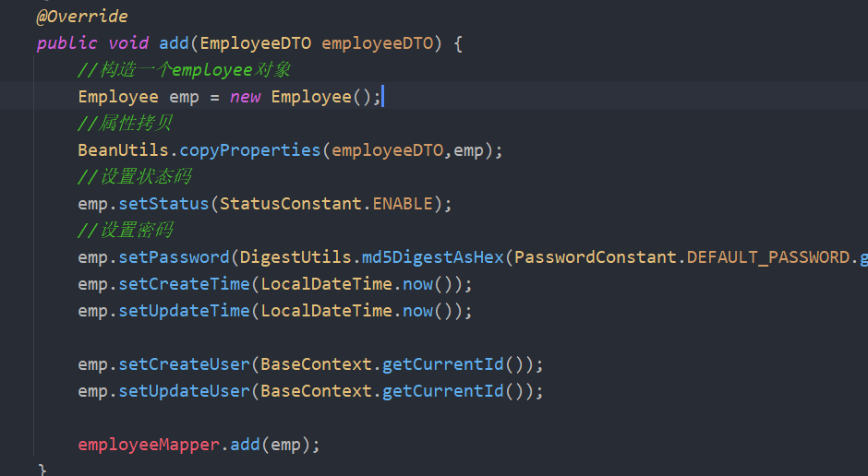The width and height of the screenshot is (868, 476).
Task: Click the 'emp' variable declaration name
Action: click(x=184, y=98)
